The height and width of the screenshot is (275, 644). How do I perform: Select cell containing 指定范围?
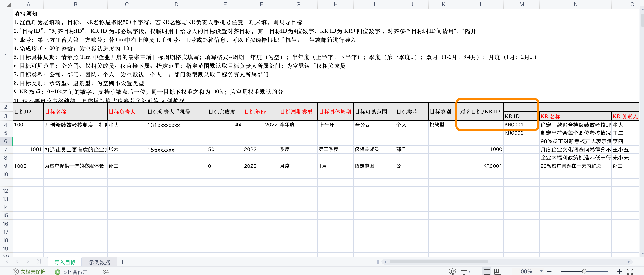click(x=374, y=166)
